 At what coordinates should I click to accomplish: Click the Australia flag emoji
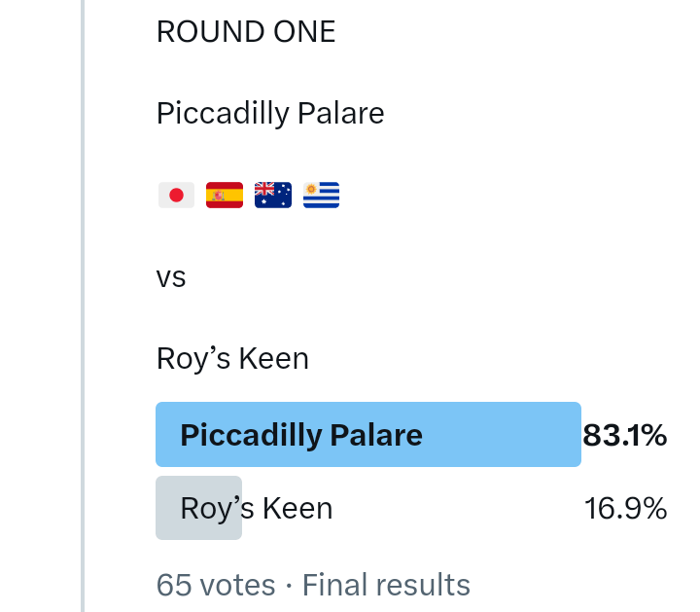272,196
